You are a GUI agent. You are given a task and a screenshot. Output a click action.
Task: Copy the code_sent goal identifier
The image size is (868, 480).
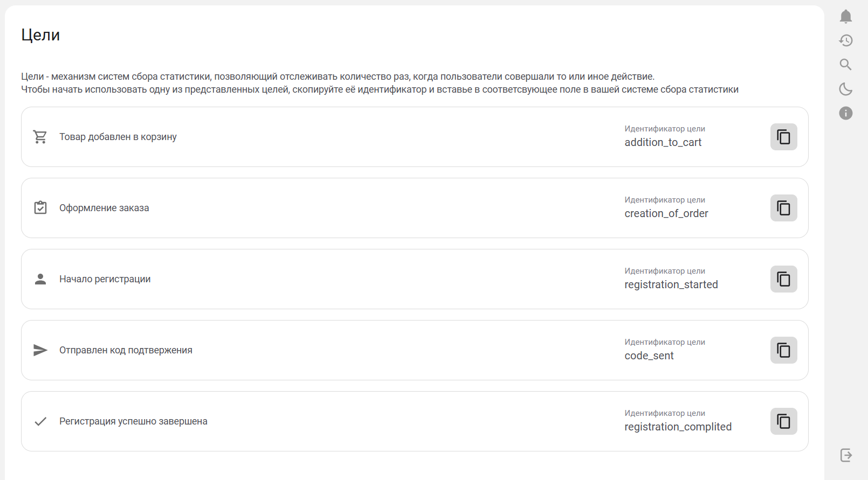click(783, 350)
